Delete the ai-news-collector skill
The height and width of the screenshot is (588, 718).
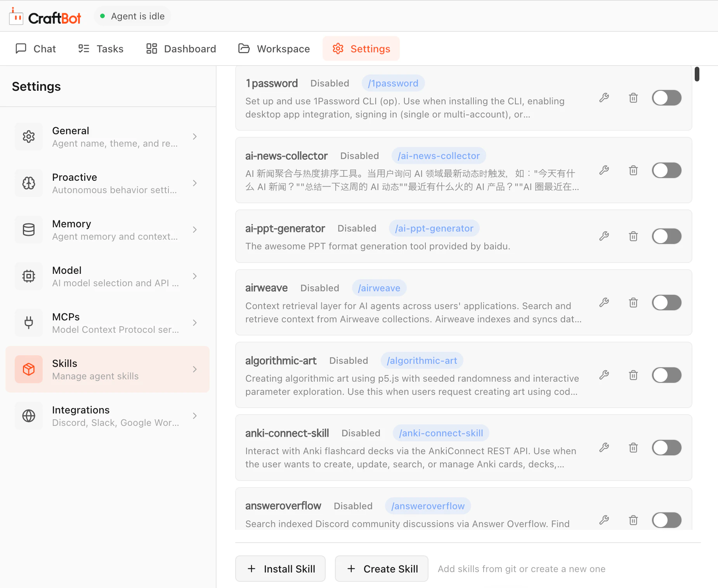pos(633,170)
